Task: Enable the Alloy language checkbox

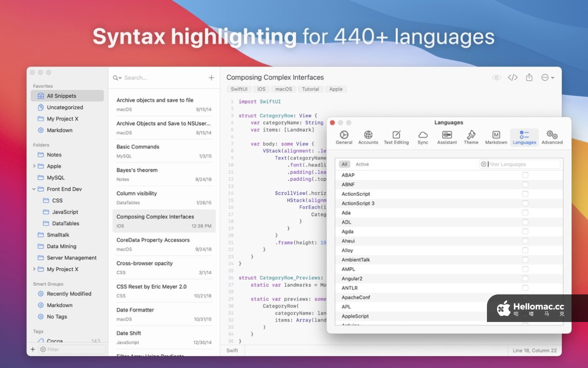Action: tap(525, 251)
